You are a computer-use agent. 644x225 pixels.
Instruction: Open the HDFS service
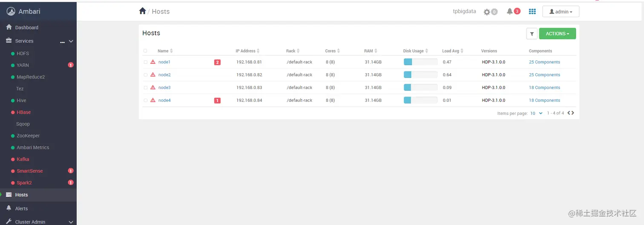[23, 54]
